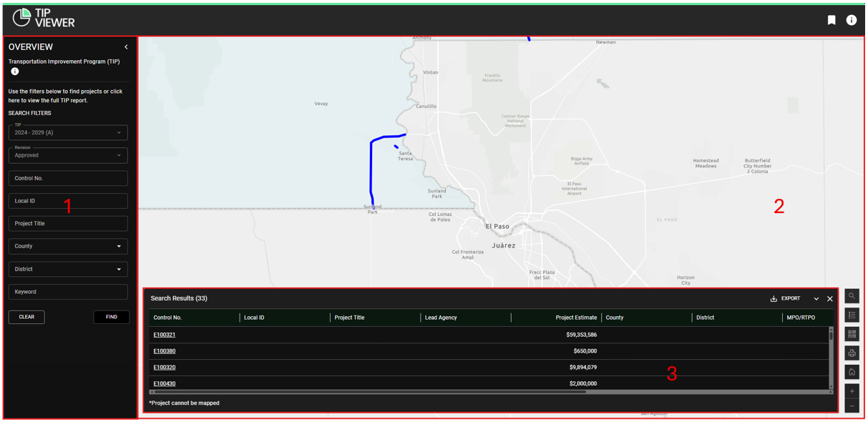
Task: Sort by Project Title column header
Action: point(350,318)
